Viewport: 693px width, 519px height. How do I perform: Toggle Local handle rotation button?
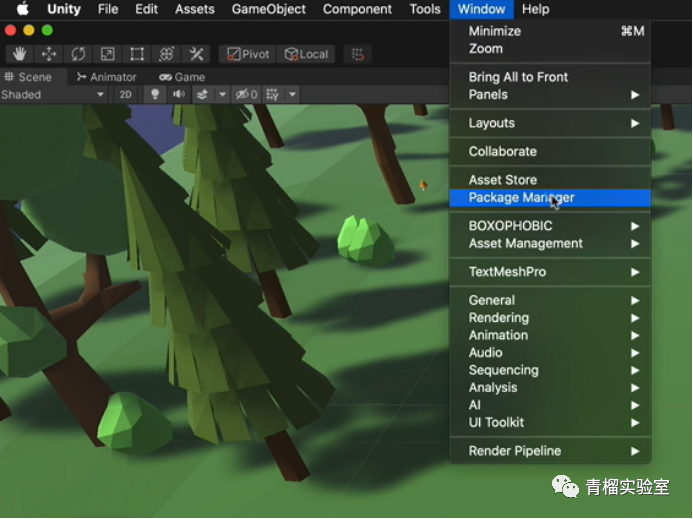pyautogui.click(x=306, y=54)
